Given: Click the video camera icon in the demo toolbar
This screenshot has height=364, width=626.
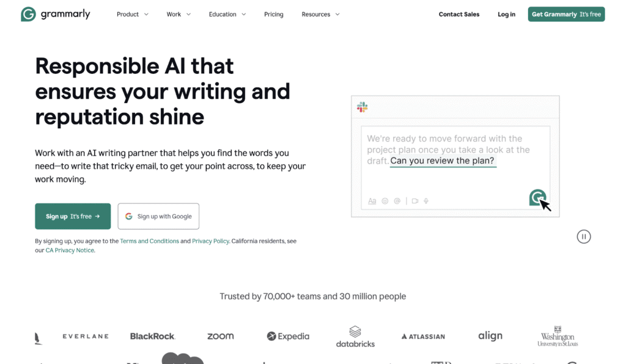Looking at the screenshot, I should tap(415, 201).
